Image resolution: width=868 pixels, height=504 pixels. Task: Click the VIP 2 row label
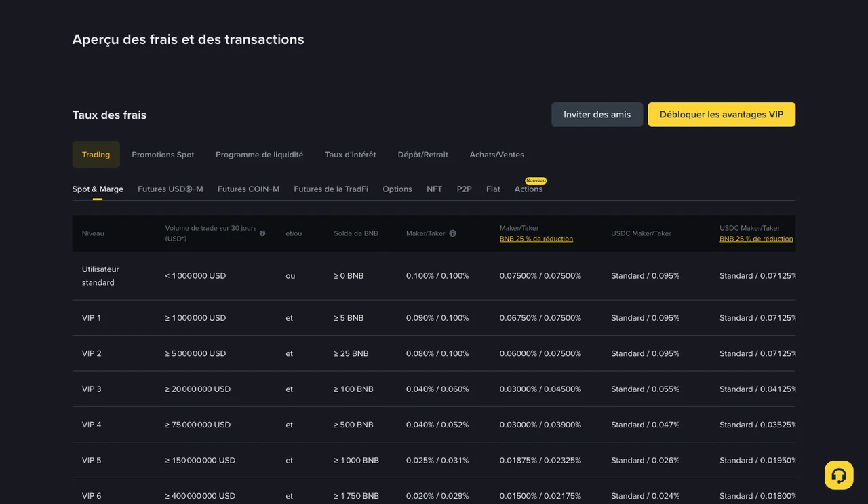pyautogui.click(x=92, y=353)
